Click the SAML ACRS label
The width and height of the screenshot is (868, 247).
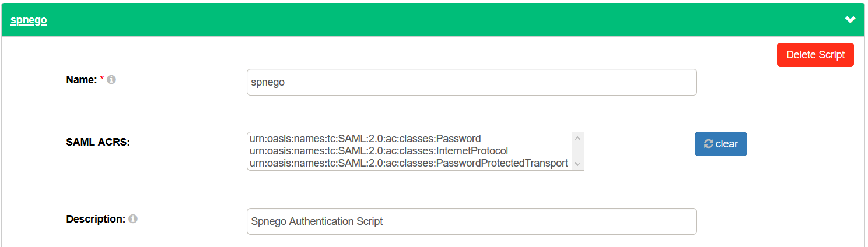(x=98, y=142)
